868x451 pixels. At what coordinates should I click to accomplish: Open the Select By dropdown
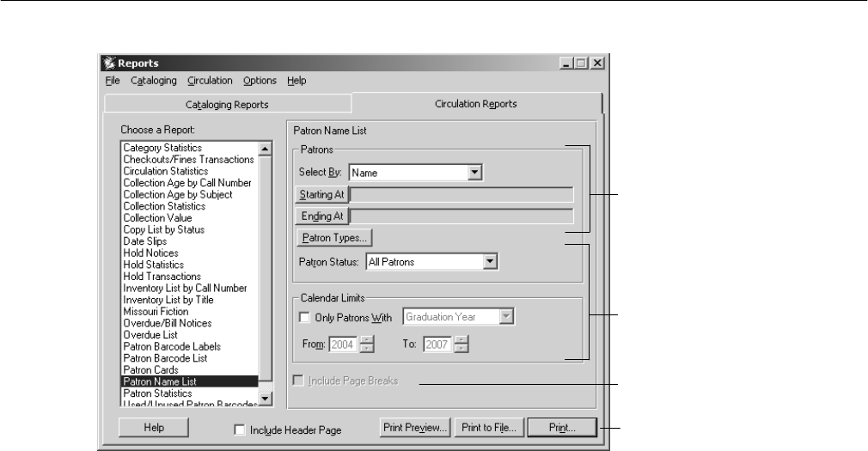click(x=474, y=173)
